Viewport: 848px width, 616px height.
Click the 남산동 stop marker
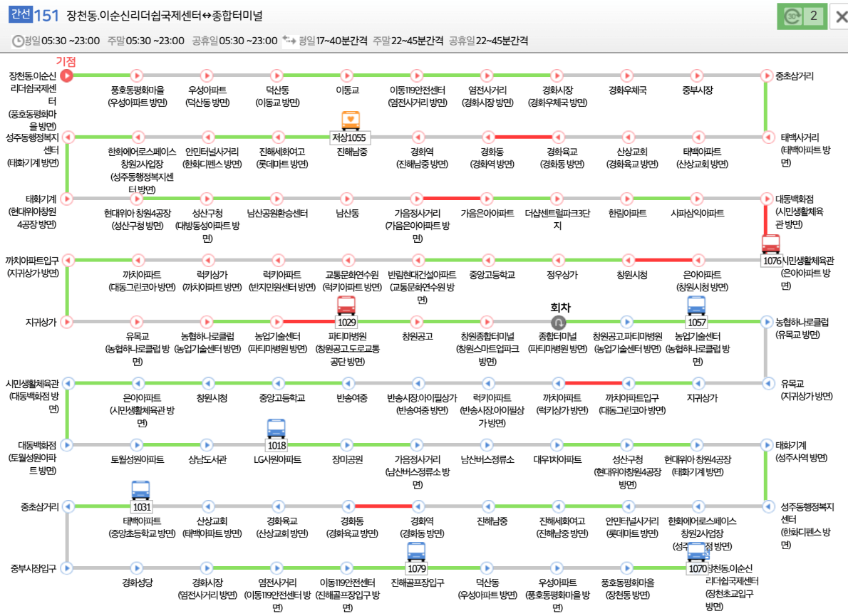(346, 199)
